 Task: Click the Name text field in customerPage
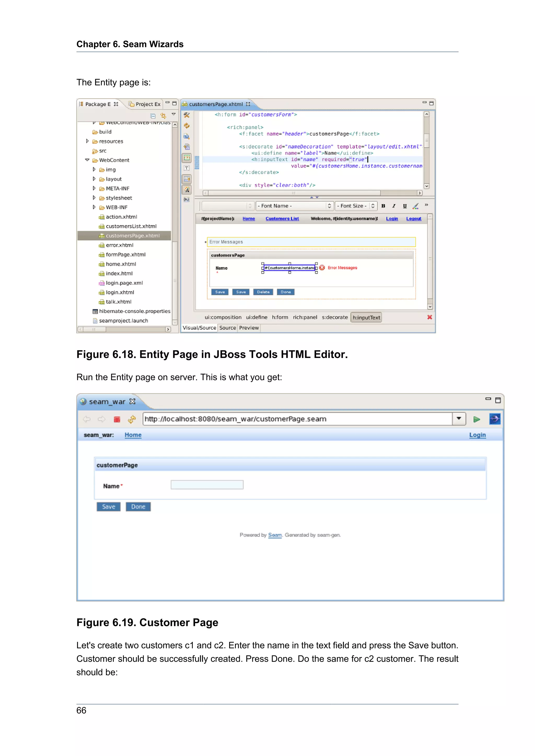coord(207,485)
